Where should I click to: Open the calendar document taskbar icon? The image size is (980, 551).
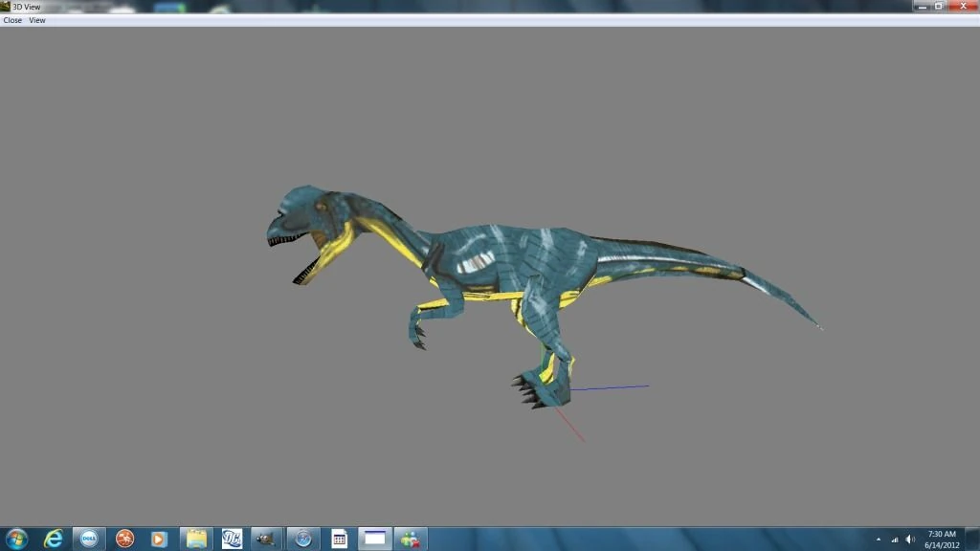pyautogui.click(x=339, y=539)
